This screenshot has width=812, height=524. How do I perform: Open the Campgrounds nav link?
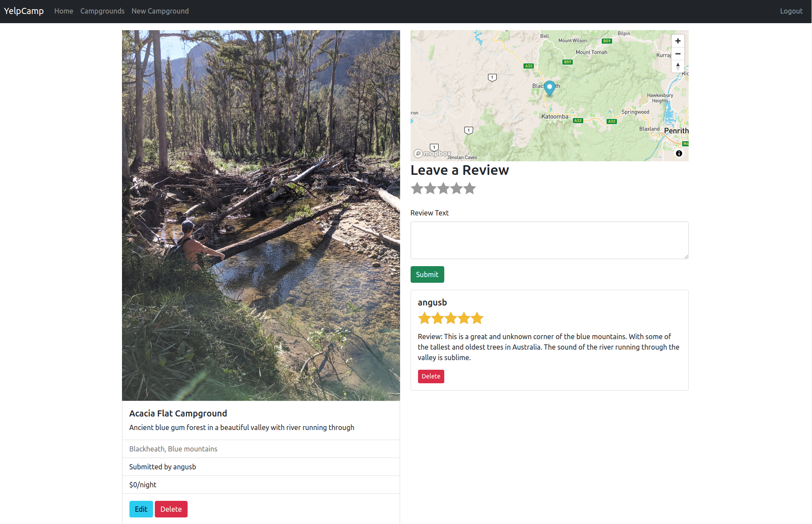102,11
